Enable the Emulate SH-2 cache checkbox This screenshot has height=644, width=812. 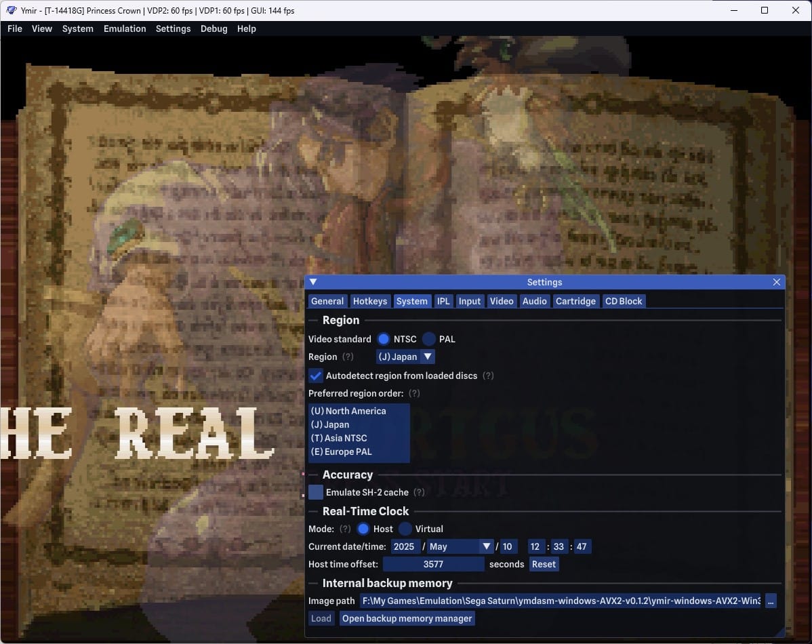(316, 492)
